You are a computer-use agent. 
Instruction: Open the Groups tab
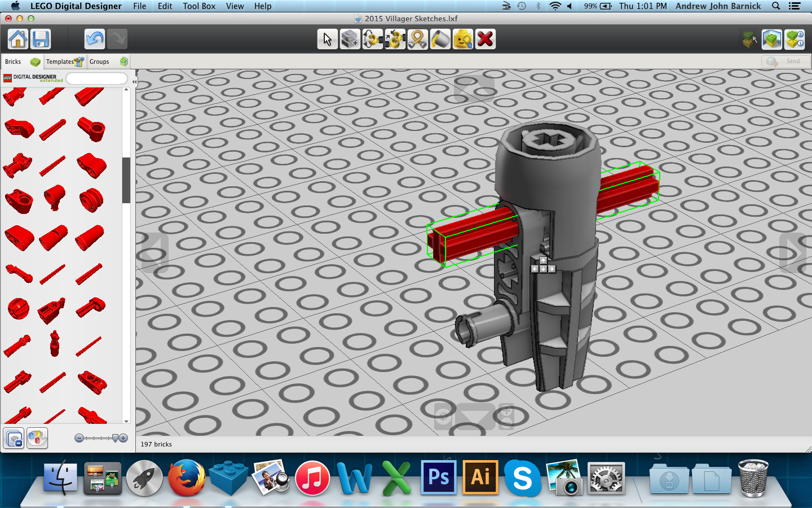pos(108,62)
